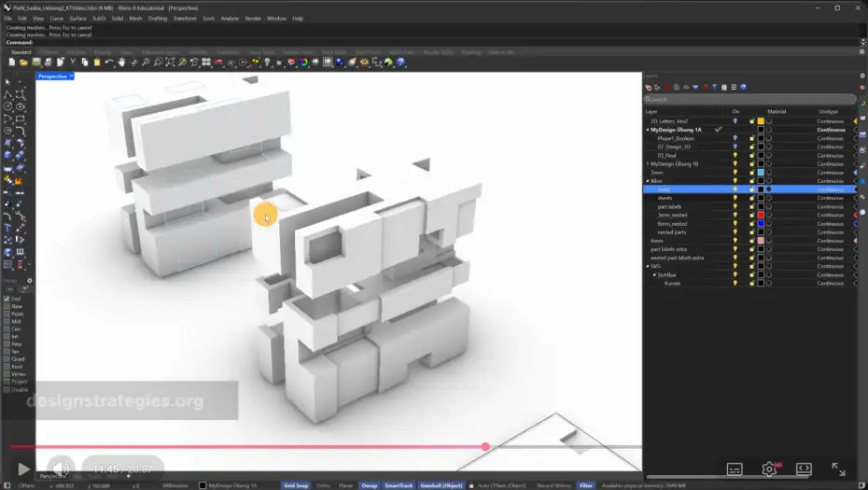Screen dimensions: 868x490
Task: Toggle the End osnap checkbox
Action: 7,299
